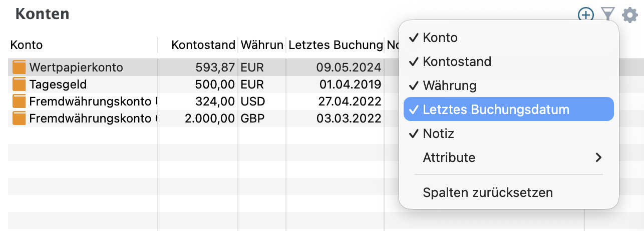Sort by the Letztes Buchungsdatum column header
Screen dimensions: 644x231
point(335,45)
